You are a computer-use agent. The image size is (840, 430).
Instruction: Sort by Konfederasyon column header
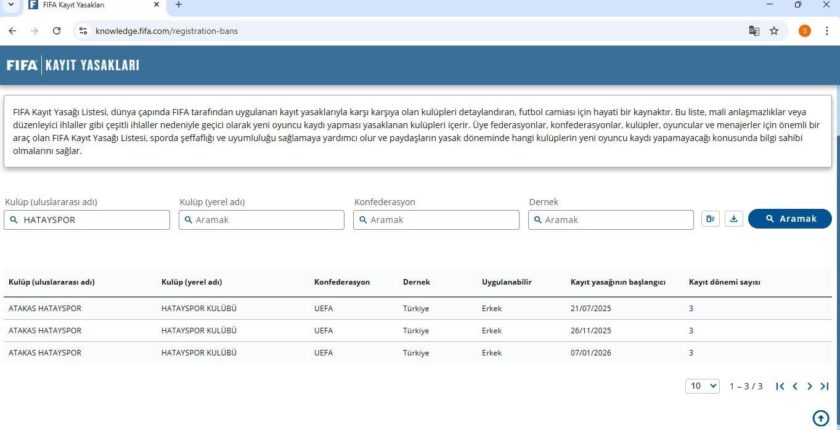point(342,282)
